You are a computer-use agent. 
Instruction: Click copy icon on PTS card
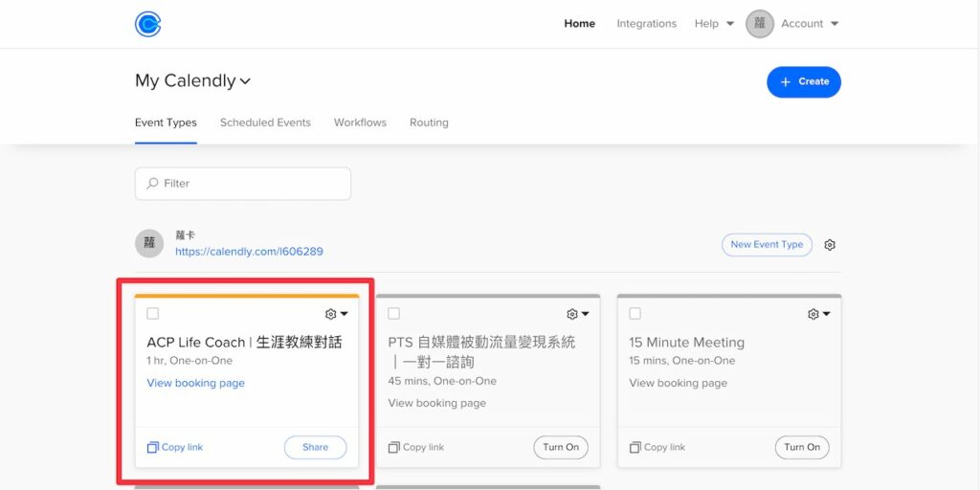[x=393, y=448]
